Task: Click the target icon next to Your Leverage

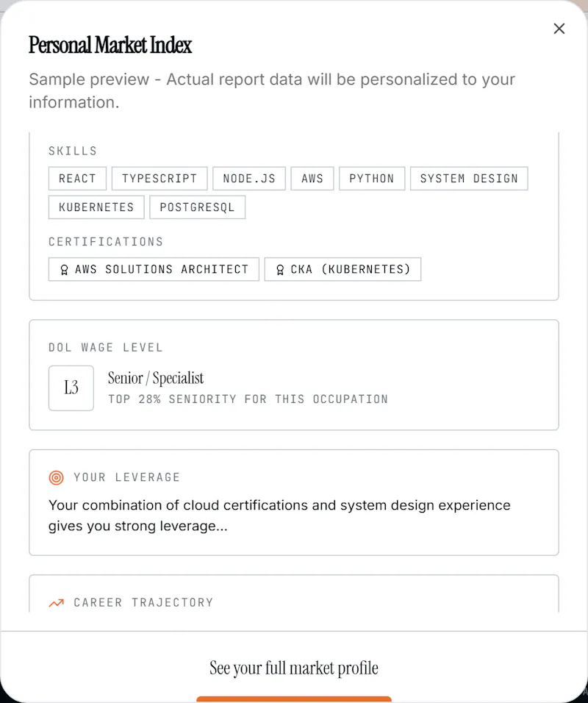Action: tap(56, 477)
